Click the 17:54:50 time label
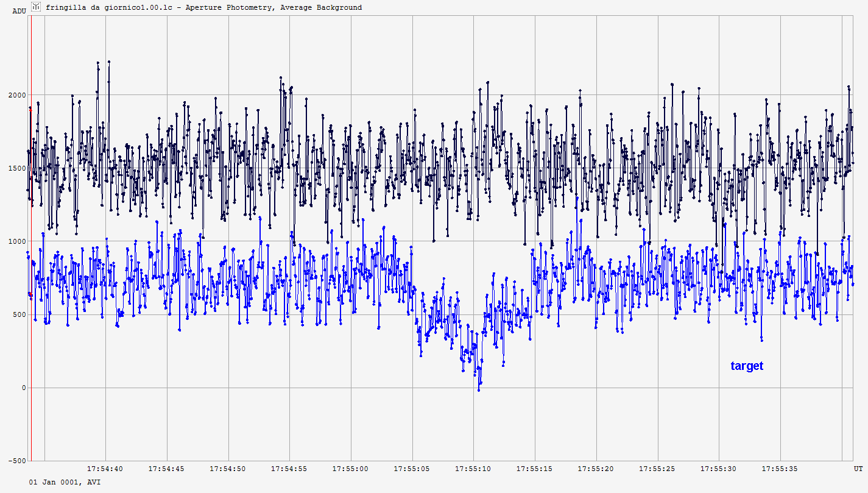The height and width of the screenshot is (493, 868). tap(228, 469)
